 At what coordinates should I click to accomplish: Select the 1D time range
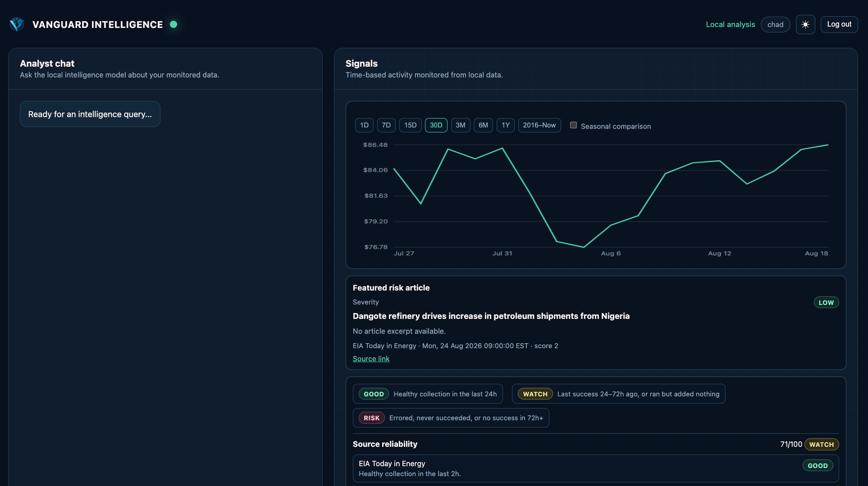coord(364,125)
